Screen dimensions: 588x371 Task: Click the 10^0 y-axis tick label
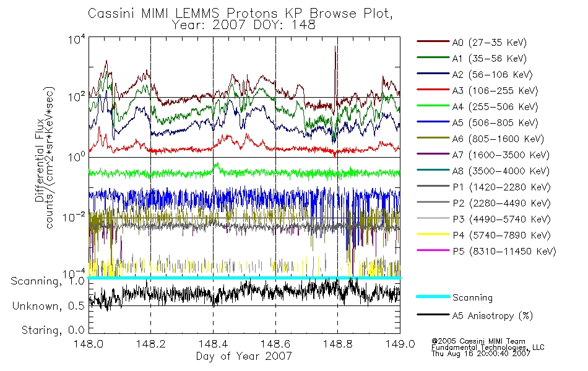tap(77, 156)
